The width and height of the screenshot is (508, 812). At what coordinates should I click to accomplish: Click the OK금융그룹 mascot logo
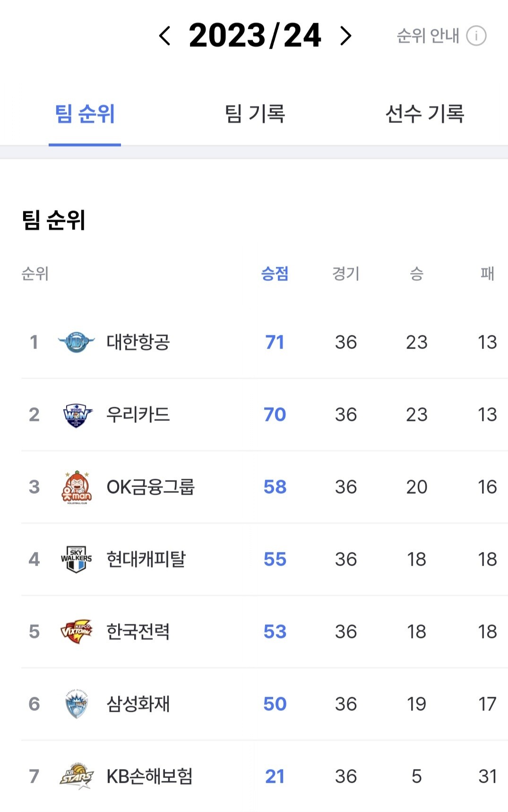point(77,487)
